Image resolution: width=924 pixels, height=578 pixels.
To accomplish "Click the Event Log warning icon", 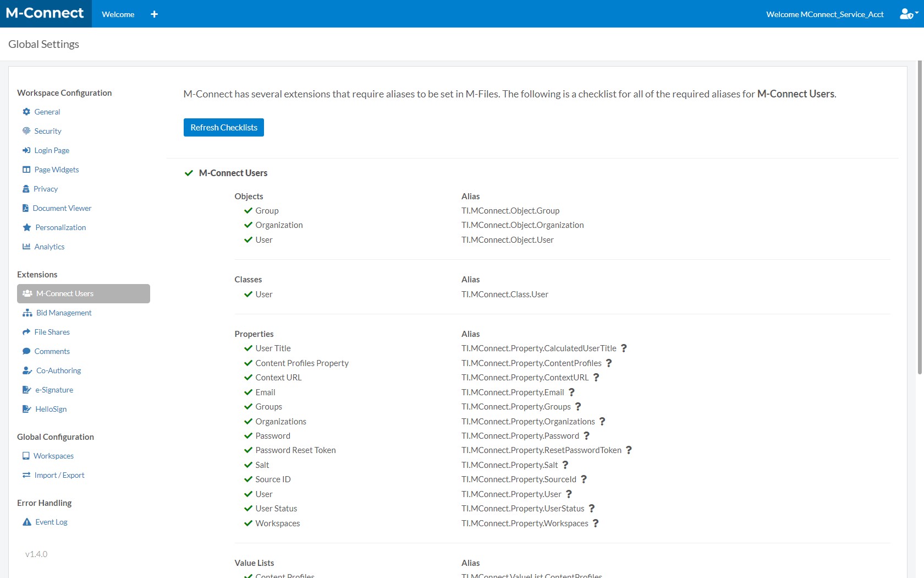I will click(x=27, y=522).
